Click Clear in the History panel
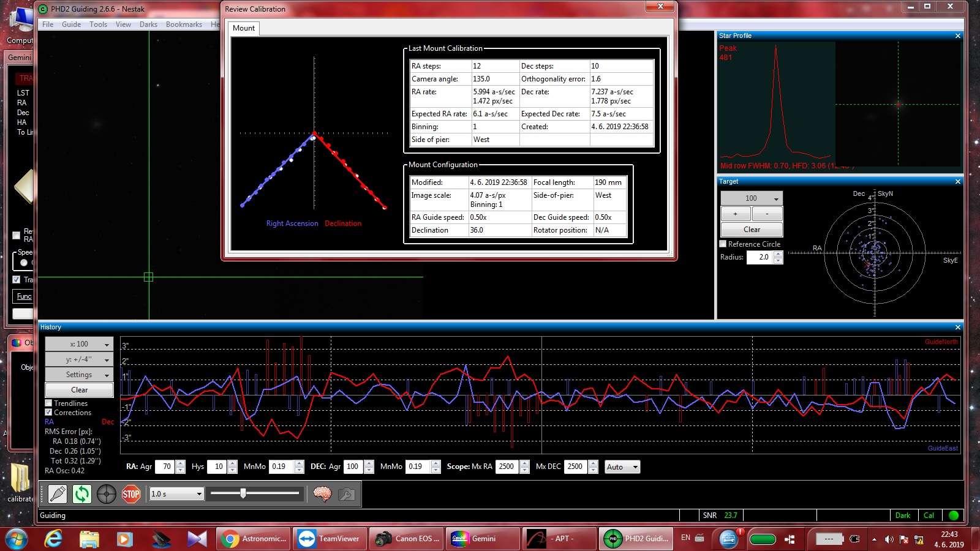Image resolution: width=980 pixels, height=551 pixels. coord(79,390)
